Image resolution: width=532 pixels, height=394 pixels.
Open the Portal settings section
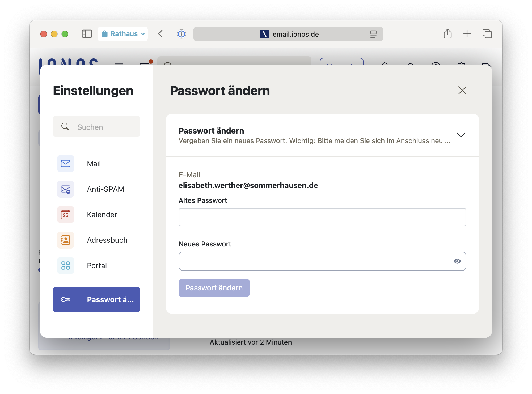(97, 265)
